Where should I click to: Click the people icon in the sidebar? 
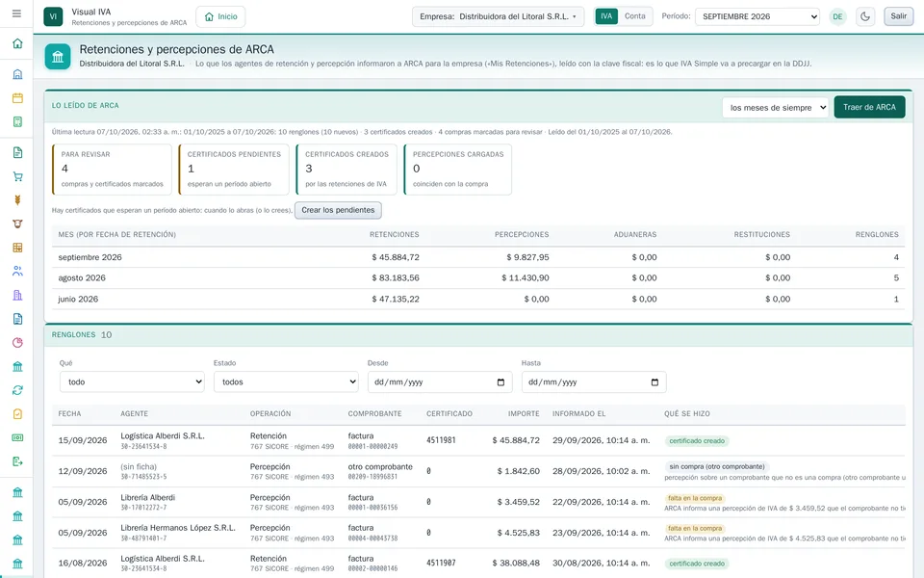tap(17, 272)
